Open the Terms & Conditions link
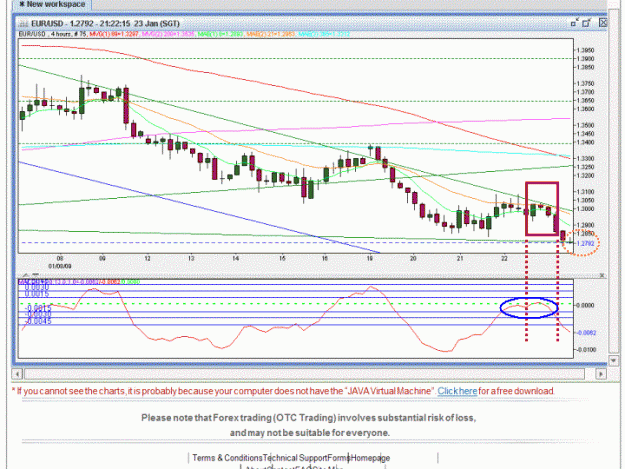The width and height of the screenshot is (625, 469). coord(227,458)
